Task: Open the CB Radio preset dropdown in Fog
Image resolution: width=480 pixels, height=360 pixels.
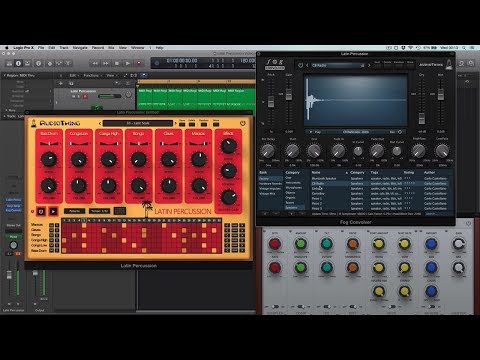Action: coord(338,66)
